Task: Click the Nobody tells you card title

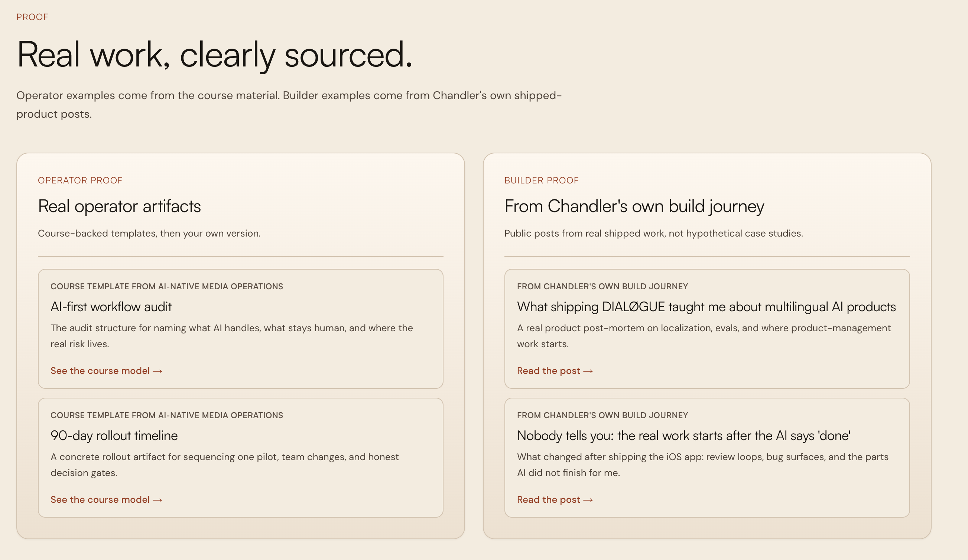Action: [684, 436]
